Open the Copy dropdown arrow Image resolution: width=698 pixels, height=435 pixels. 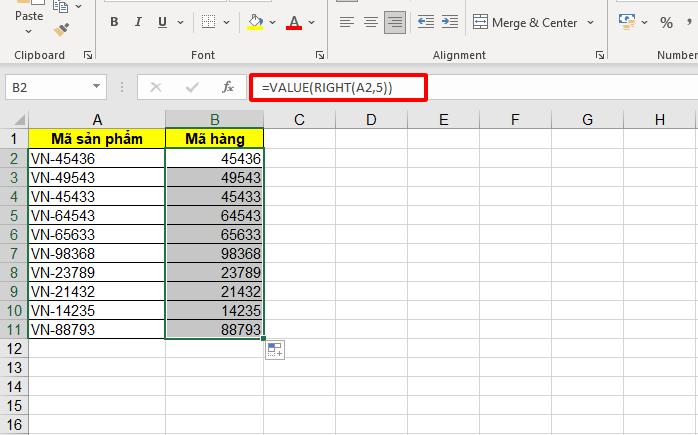pyautogui.click(x=79, y=6)
